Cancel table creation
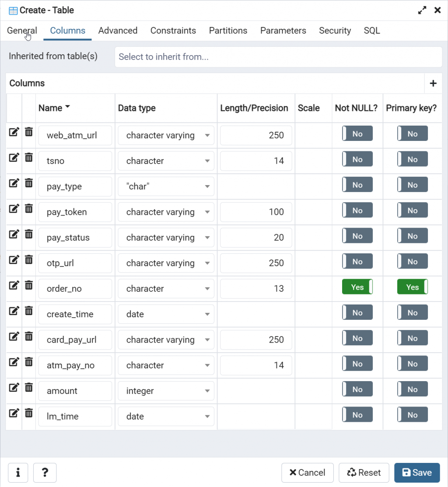The image size is (448, 487). pos(308,473)
